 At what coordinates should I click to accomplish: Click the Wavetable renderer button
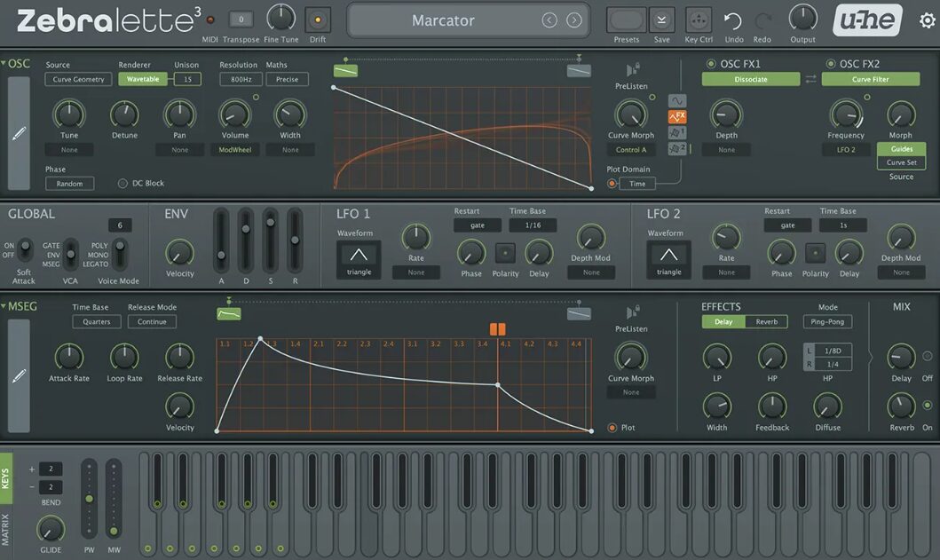pyautogui.click(x=143, y=79)
